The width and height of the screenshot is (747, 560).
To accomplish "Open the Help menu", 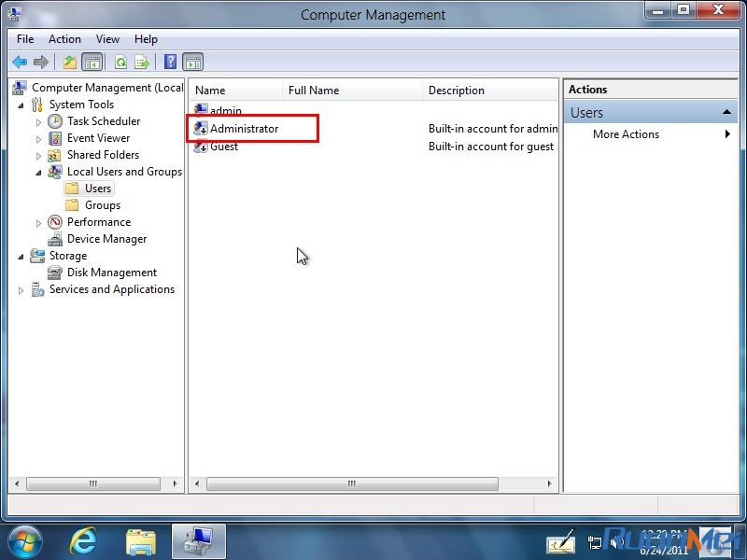I will pos(146,39).
